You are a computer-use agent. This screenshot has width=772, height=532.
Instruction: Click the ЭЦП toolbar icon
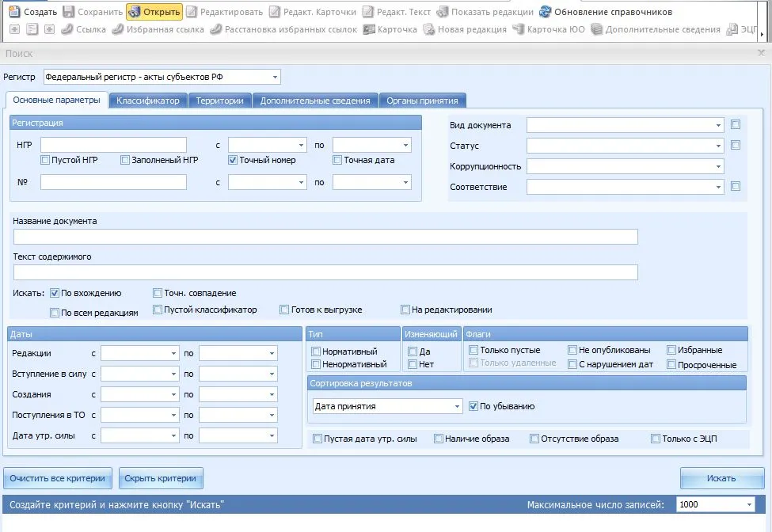click(732, 29)
